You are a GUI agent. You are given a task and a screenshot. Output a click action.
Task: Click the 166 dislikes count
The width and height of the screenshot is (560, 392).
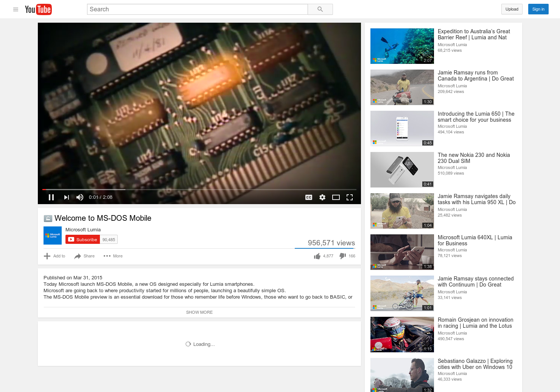[x=352, y=256]
